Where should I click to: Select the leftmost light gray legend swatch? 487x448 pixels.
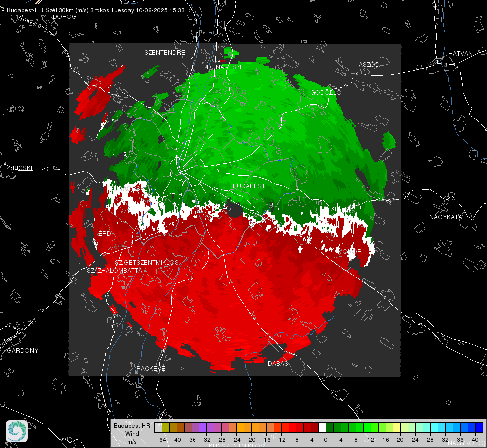[x=158, y=428]
